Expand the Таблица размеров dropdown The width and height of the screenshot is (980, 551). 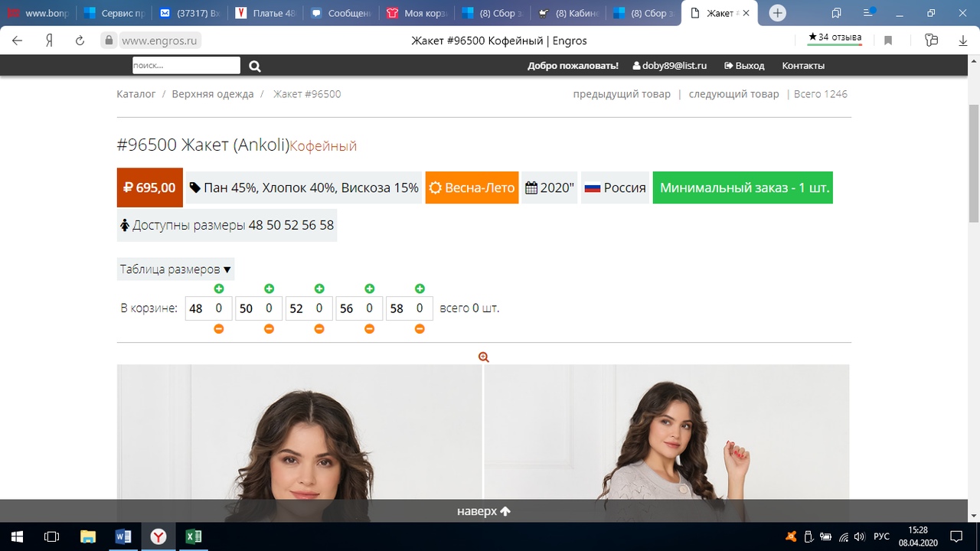(x=175, y=269)
